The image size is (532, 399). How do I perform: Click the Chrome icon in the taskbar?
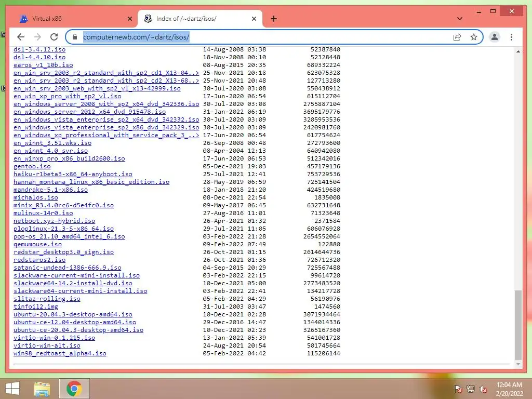click(74, 389)
